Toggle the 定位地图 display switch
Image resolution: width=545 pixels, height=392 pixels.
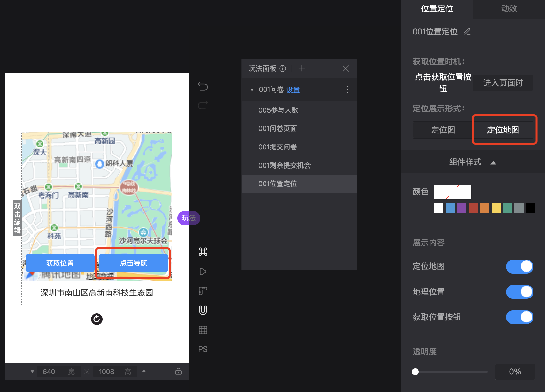519,267
